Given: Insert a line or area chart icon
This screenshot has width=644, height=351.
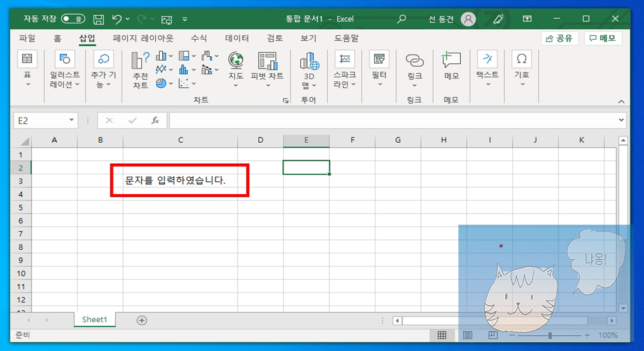Looking at the screenshot, I should tap(162, 70).
